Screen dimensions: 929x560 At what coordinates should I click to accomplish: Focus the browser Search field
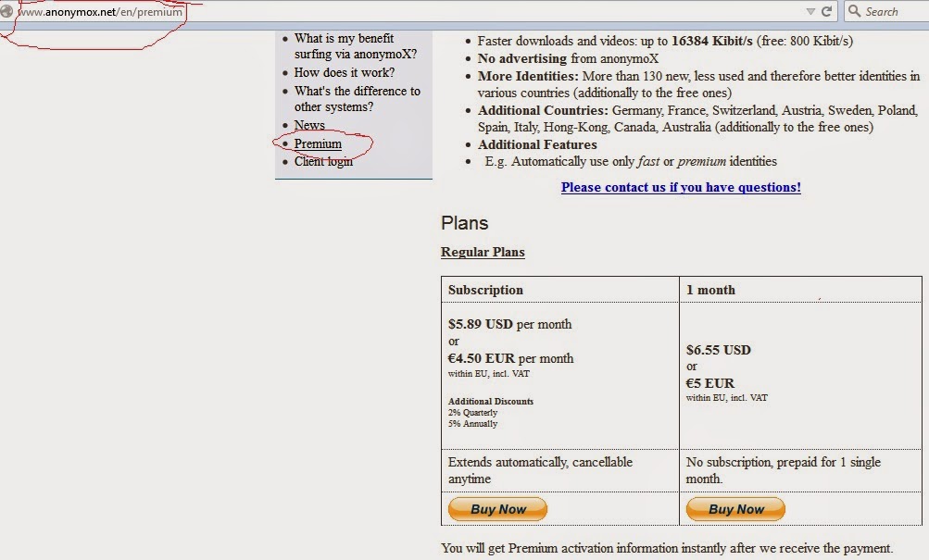pyautogui.click(x=887, y=11)
